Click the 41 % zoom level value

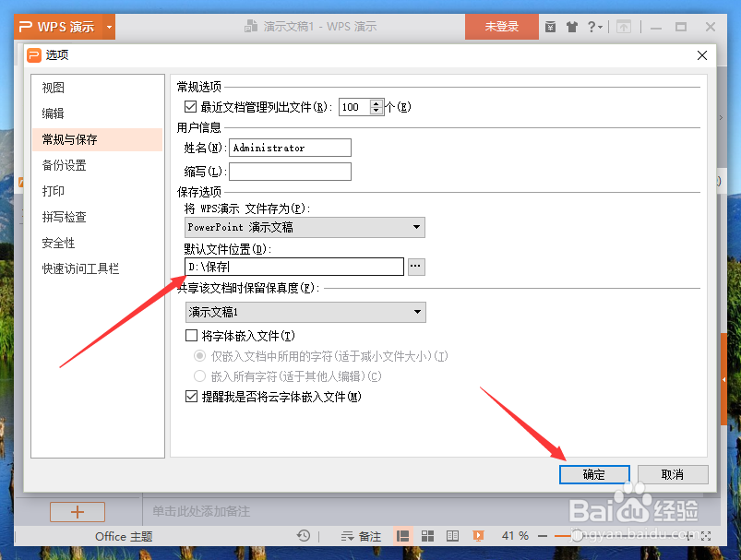click(x=515, y=536)
